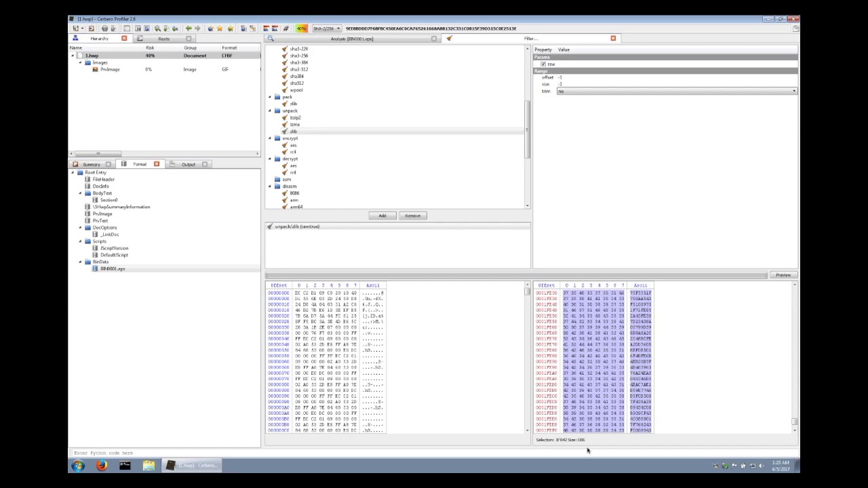The image size is (868, 488).
Task: Collapse the unpack filter group
Action: tap(270, 110)
